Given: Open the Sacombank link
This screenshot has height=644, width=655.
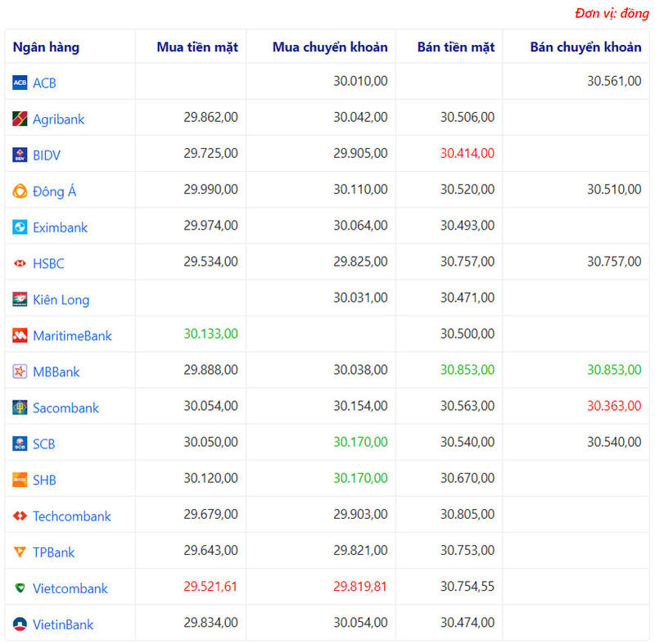Looking at the screenshot, I should click(x=65, y=408).
